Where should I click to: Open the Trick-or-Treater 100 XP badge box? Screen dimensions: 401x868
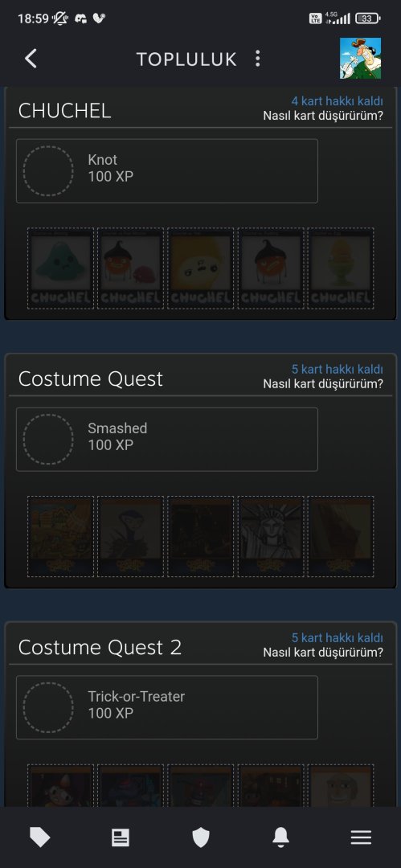pos(166,707)
